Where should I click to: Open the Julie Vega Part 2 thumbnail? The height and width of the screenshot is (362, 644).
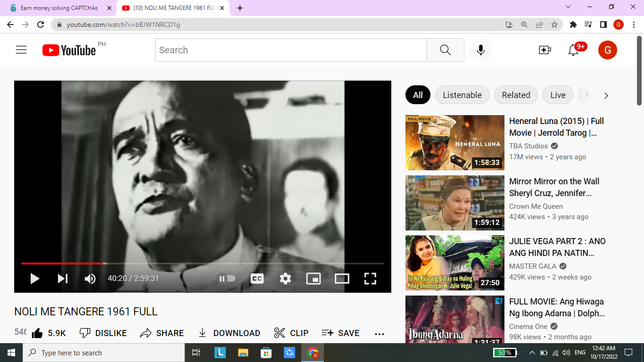pos(455,263)
